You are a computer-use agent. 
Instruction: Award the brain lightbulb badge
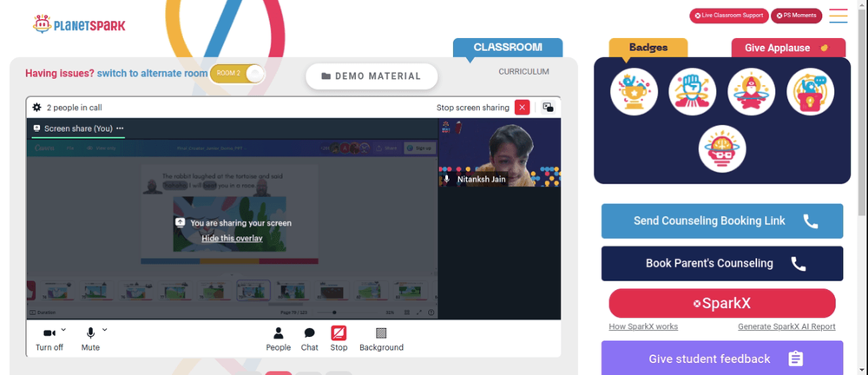tap(722, 148)
